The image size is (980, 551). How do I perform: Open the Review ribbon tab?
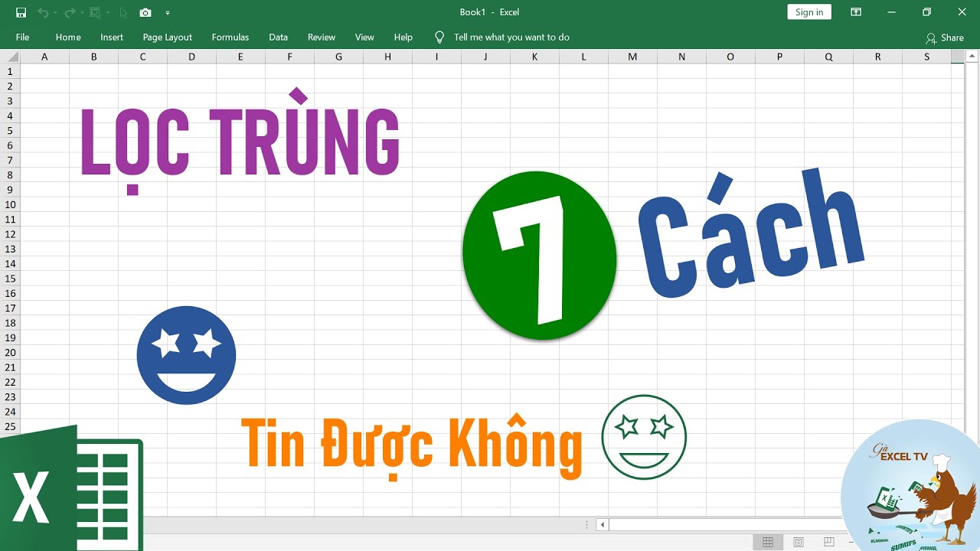point(322,37)
